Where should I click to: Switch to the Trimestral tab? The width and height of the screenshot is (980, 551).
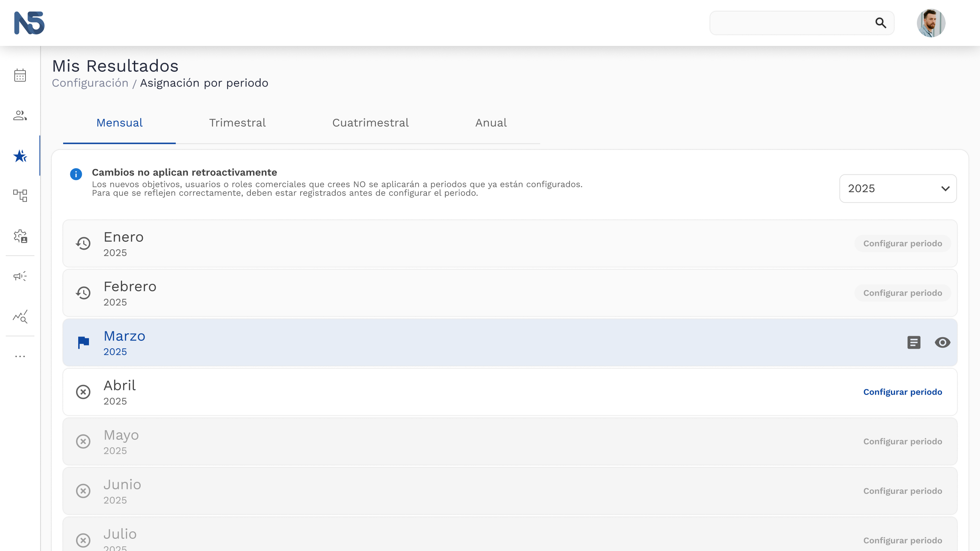(237, 123)
